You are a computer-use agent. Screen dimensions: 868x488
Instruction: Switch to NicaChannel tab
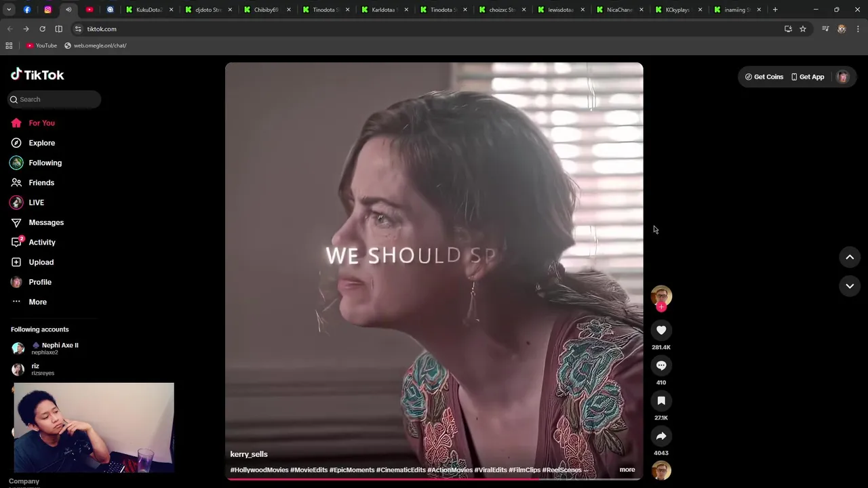coord(620,9)
